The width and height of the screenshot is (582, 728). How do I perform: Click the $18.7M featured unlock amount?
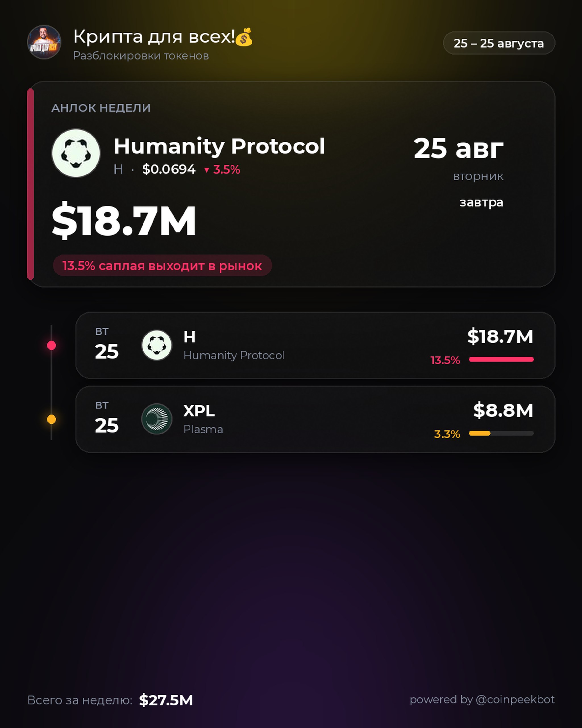coord(124,221)
